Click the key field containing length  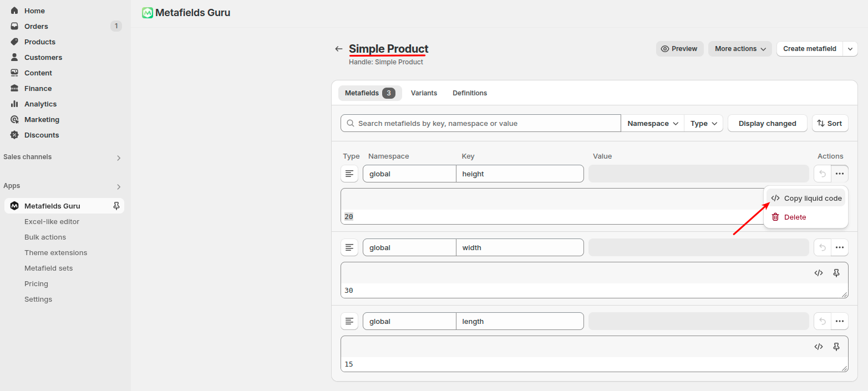click(520, 321)
